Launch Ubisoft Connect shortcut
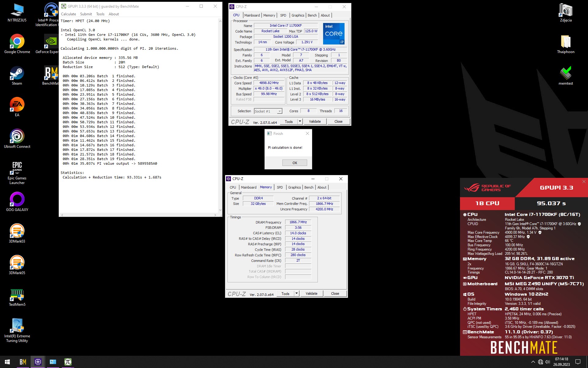 (17, 139)
